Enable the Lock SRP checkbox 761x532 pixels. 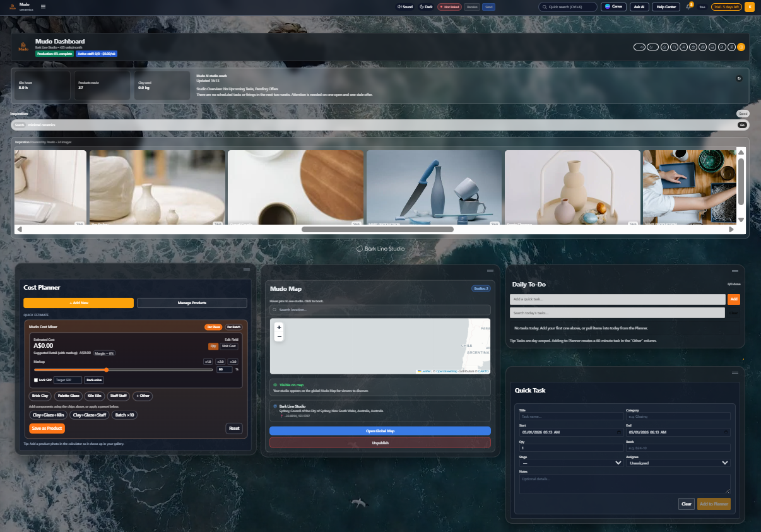35,379
